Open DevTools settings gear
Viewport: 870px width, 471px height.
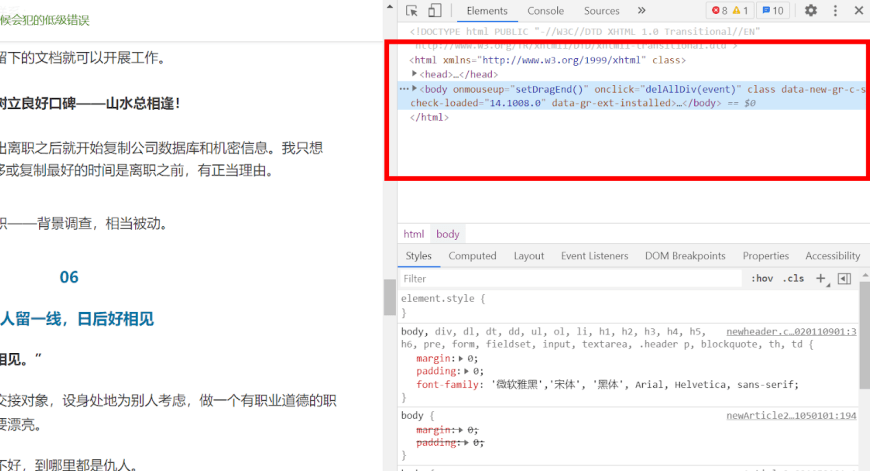810,11
